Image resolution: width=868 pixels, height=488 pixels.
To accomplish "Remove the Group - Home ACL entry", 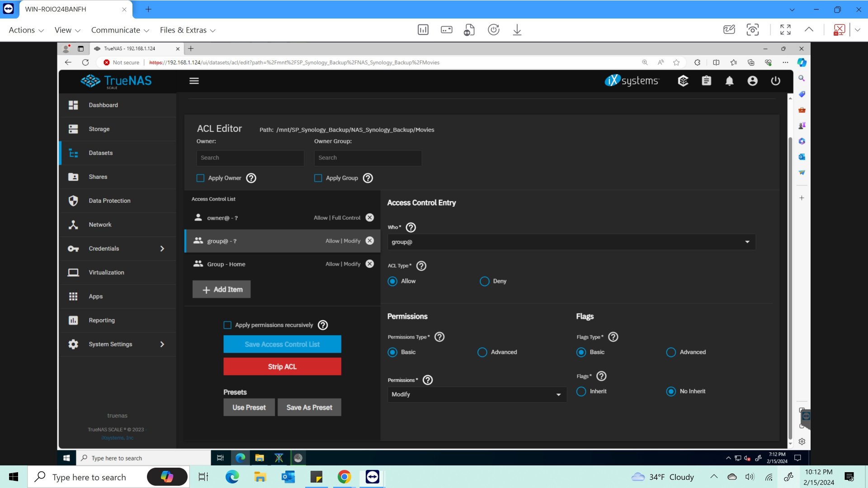I will tap(370, 264).
